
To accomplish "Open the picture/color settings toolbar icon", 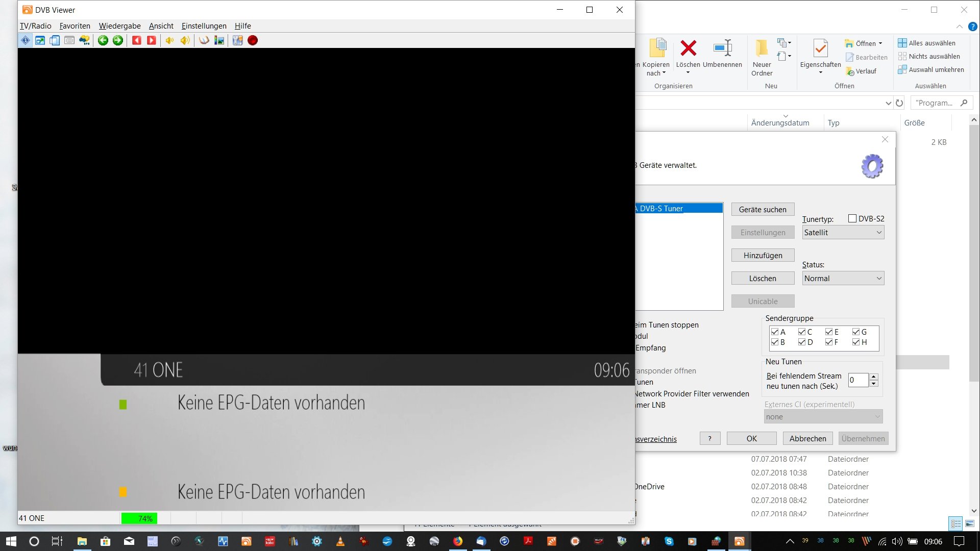I will (219, 40).
